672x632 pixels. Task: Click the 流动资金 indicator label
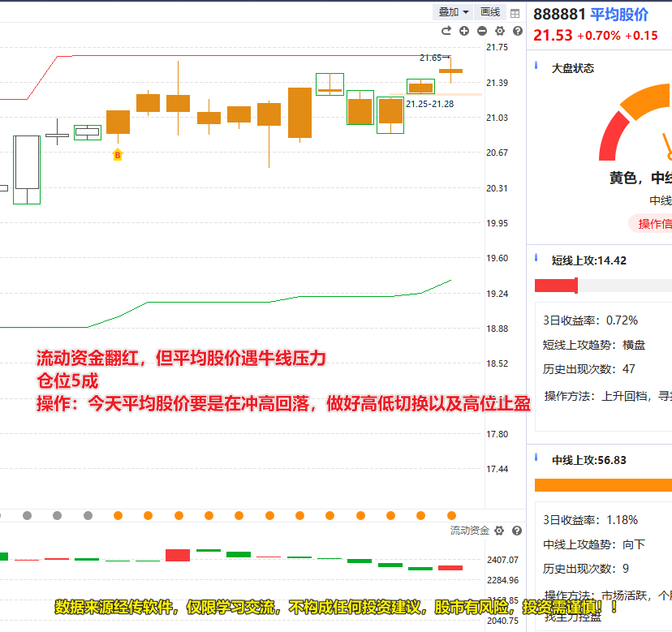click(469, 531)
